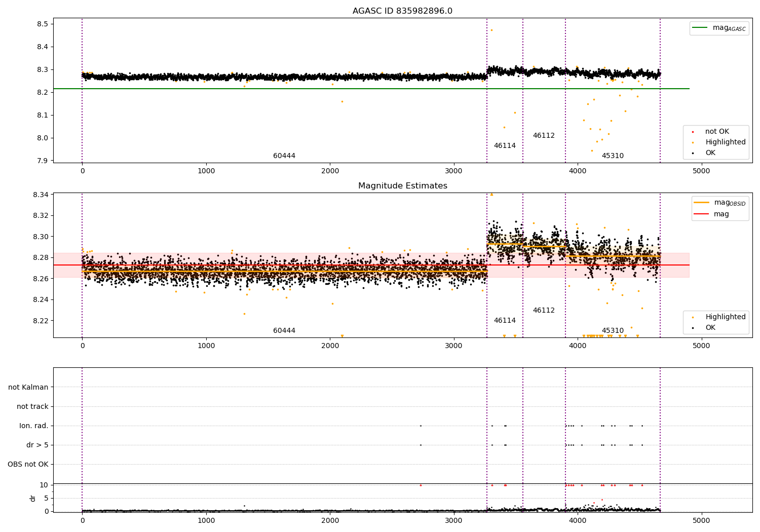The image size is (760, 532).
Task: Click "Highlighted" legend entry in top plot
Action: coord(726,142)
